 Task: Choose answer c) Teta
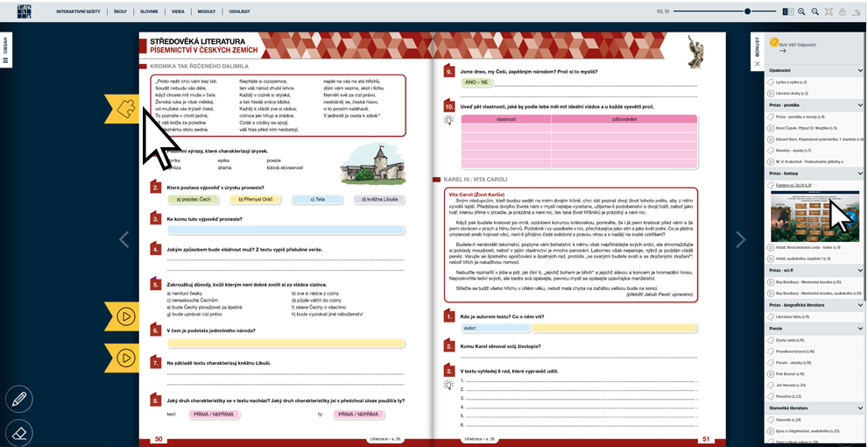pyautogui.click(x=317, y=200)
